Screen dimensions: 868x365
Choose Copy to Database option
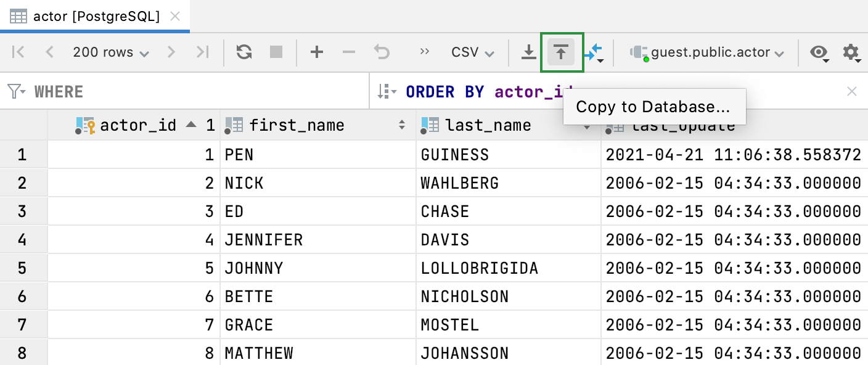tap(654, 107)
